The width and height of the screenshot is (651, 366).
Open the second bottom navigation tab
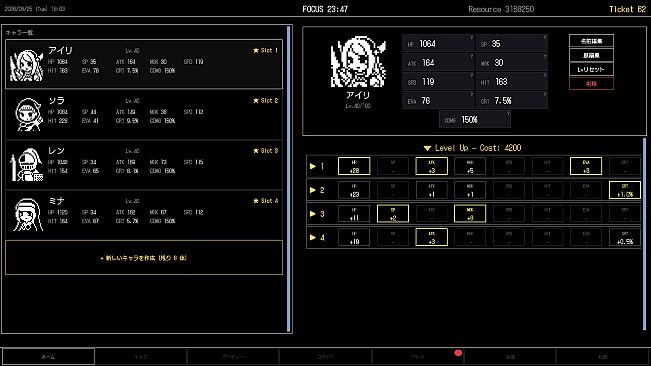pyautogui.click(x=141, y=357)
